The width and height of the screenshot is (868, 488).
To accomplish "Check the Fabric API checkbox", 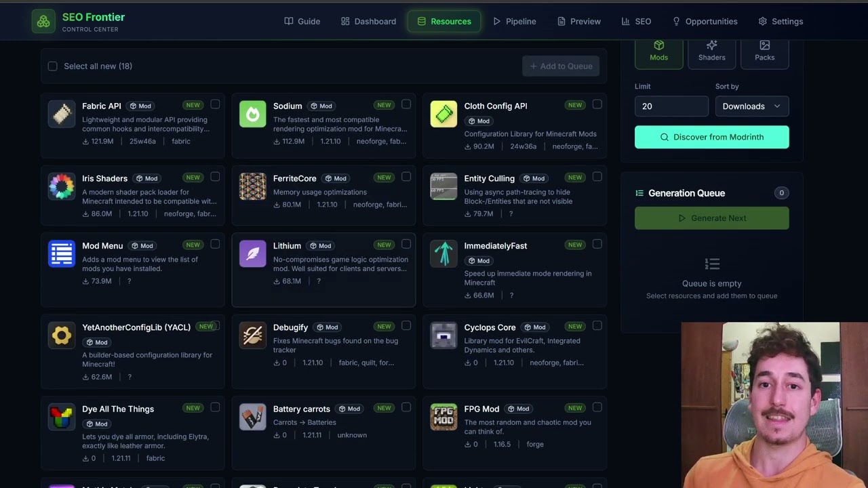I will (x=215, y=104).
